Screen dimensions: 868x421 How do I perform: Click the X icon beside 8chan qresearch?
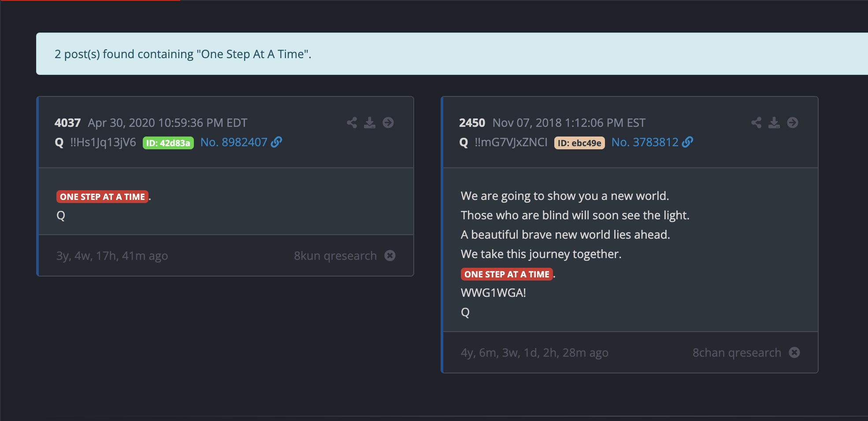(794, 352)
